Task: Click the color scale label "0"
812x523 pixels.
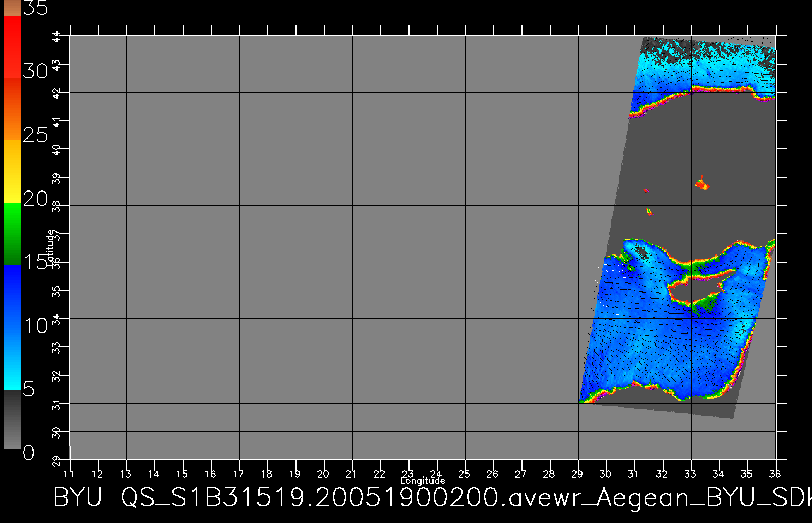Action: 29,453
